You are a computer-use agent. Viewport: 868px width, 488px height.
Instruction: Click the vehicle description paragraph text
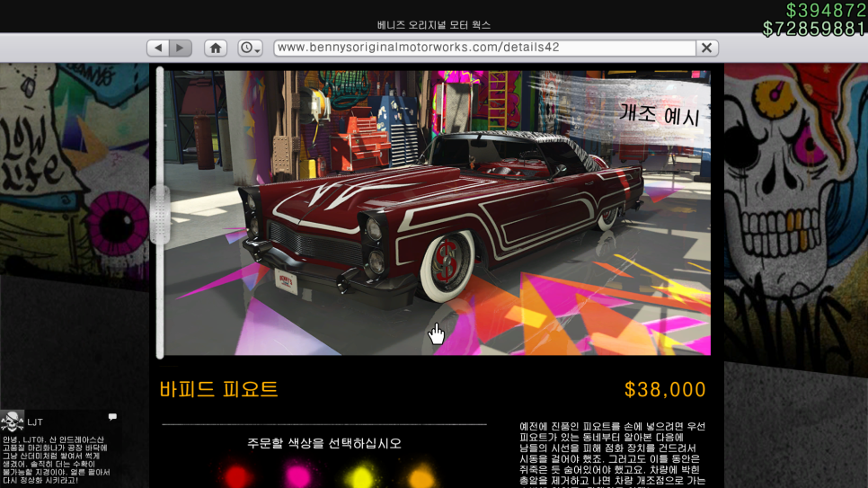(x=612, y=457)
